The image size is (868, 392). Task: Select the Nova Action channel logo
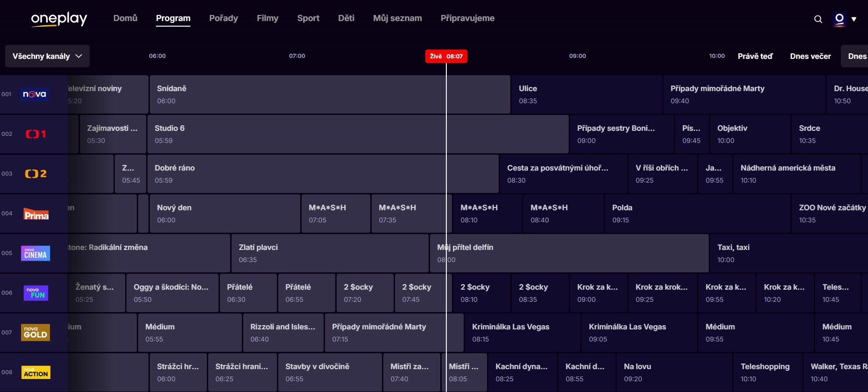[35, 372]
